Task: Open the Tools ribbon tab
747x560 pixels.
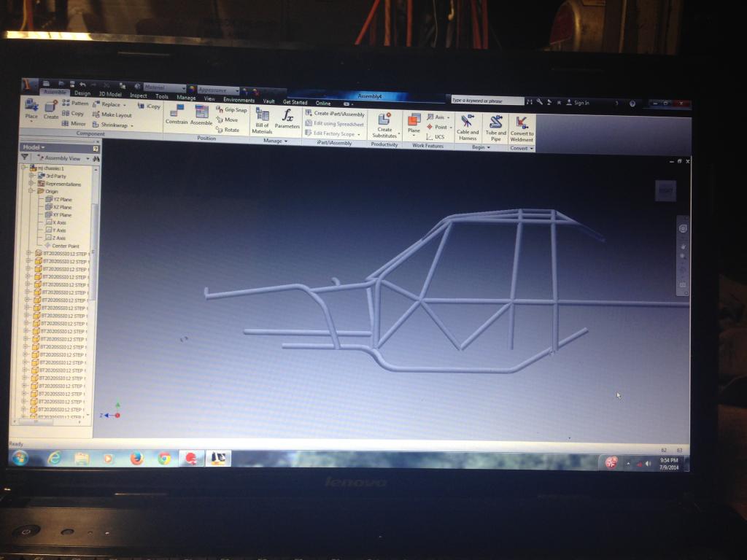Action: pyautogui.click(x=161, y=96)
